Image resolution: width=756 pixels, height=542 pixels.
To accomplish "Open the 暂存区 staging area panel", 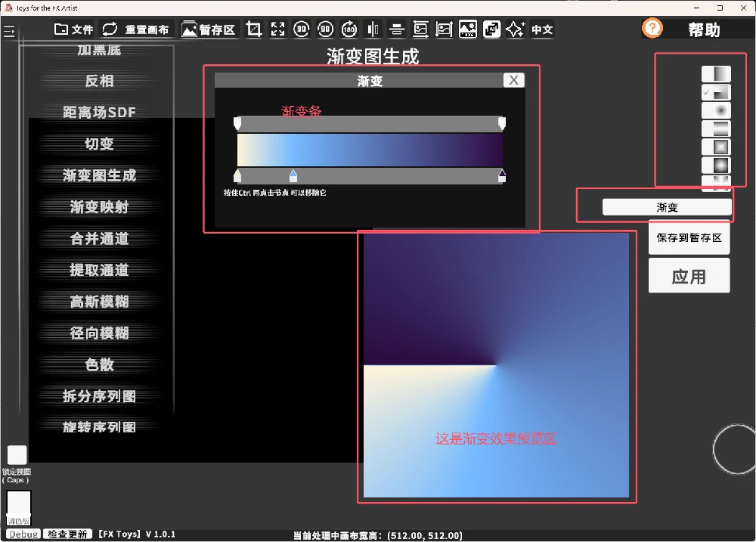I will tap(209, 29).
